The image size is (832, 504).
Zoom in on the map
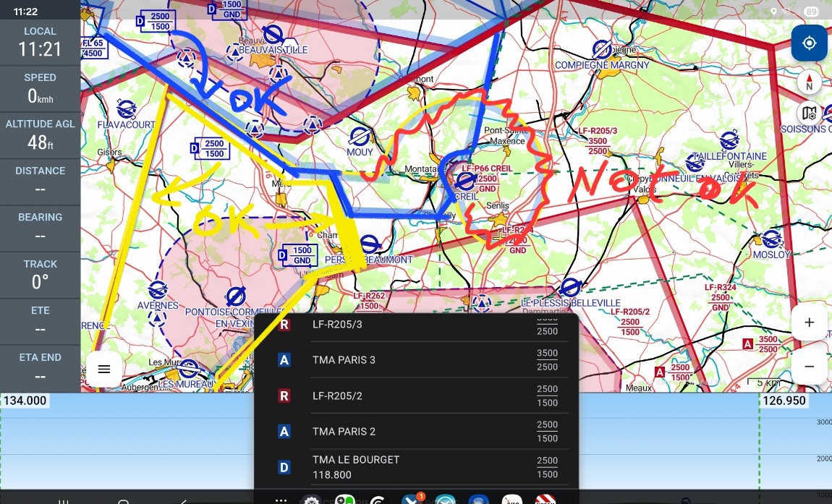(809, 323)
